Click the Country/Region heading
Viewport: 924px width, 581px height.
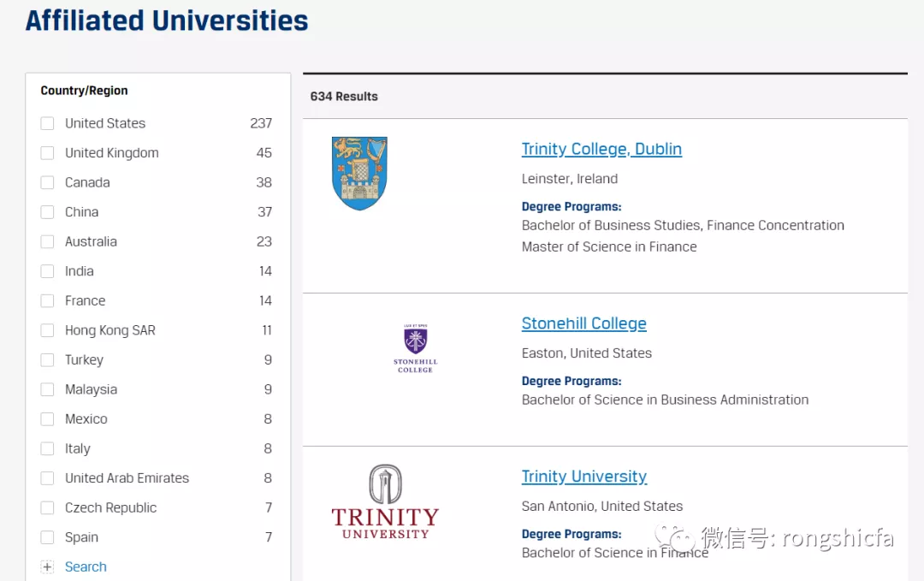(x=84, y=91)
